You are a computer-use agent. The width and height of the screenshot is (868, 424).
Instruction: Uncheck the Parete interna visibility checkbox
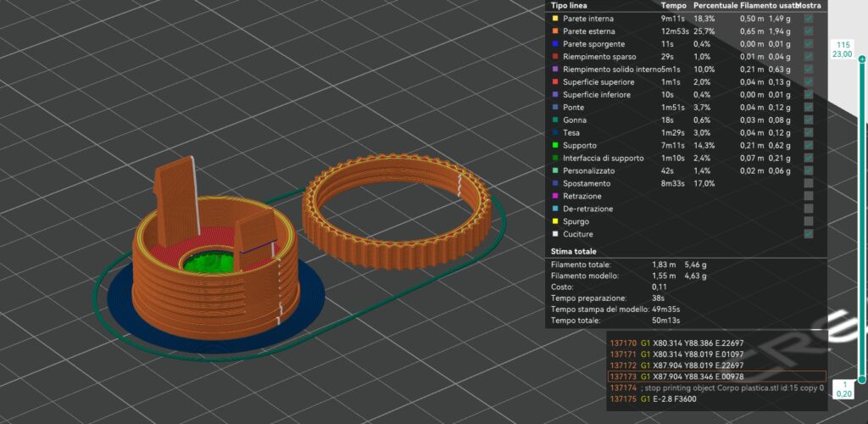click(x=808, y=19)
